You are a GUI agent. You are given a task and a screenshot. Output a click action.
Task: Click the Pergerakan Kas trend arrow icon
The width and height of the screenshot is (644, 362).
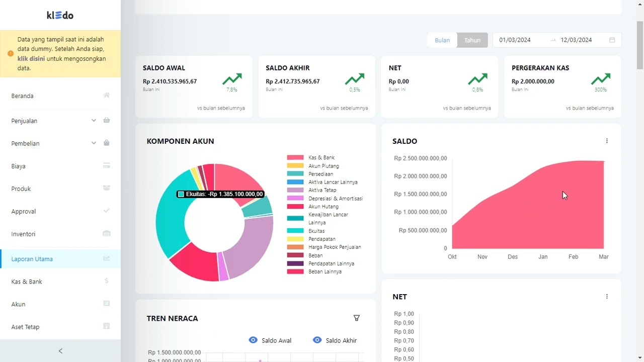[x=601, y=79]
